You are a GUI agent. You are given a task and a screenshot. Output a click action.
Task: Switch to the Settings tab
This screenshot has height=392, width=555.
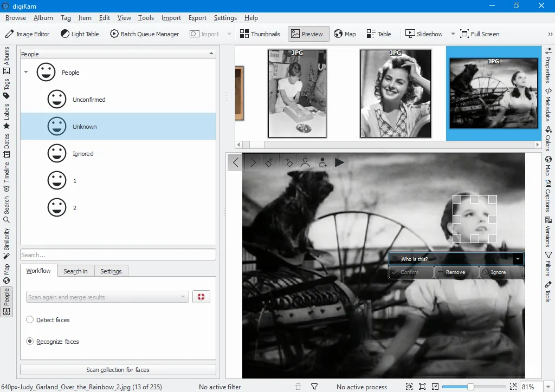[111, 271]
